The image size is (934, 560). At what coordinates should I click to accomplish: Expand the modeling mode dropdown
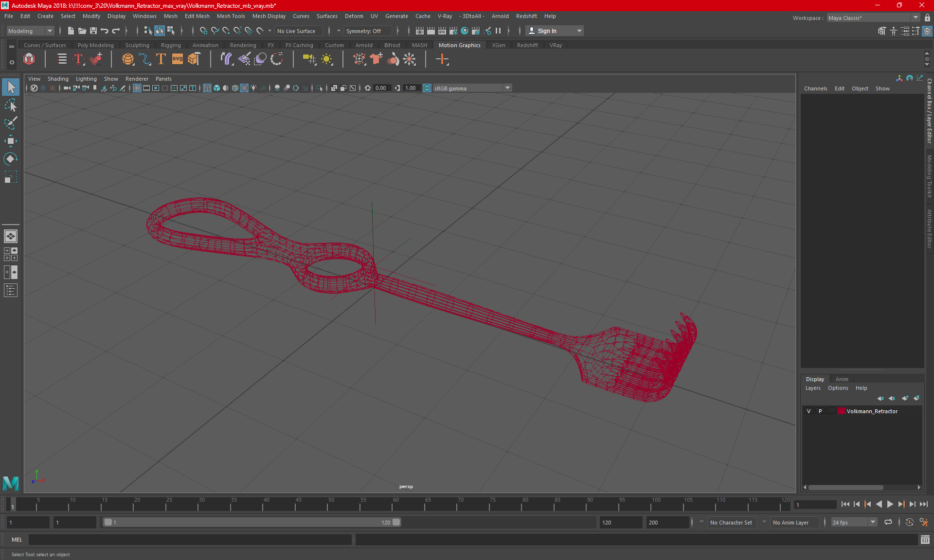coord(49,31)
